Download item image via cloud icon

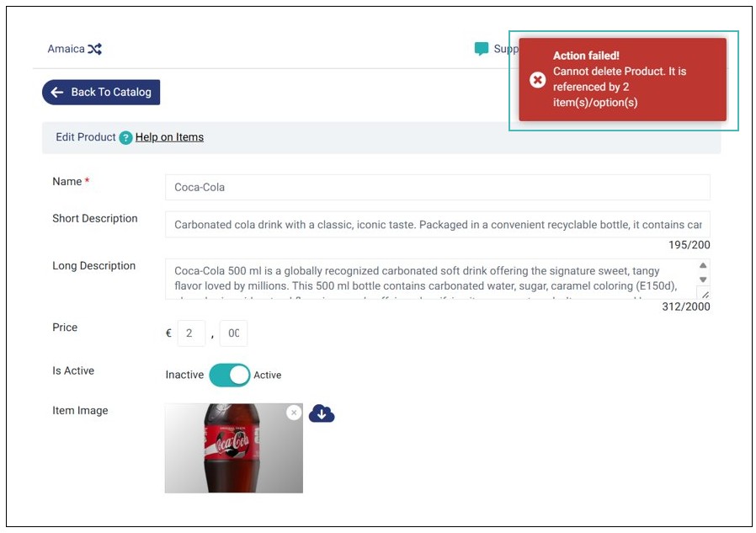pyautogui.click(x=322, y=414)
